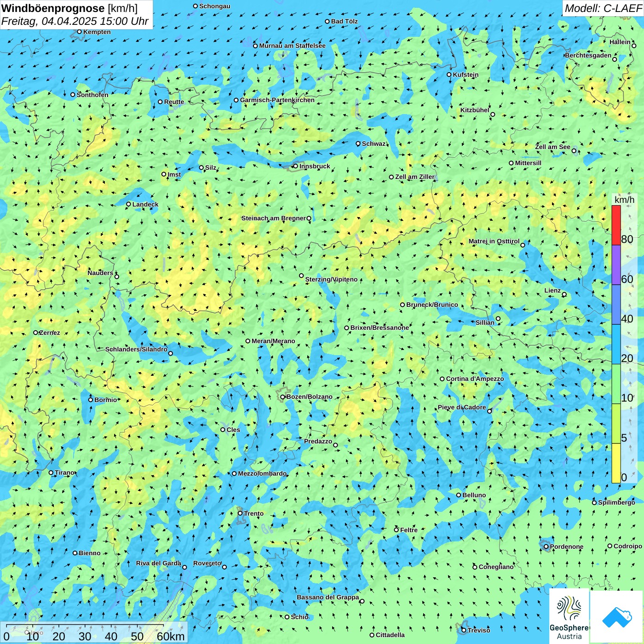Screen dimensions: 644x644
Task: Click the 'Modell: C-LAEF' label
Action: 603,8
